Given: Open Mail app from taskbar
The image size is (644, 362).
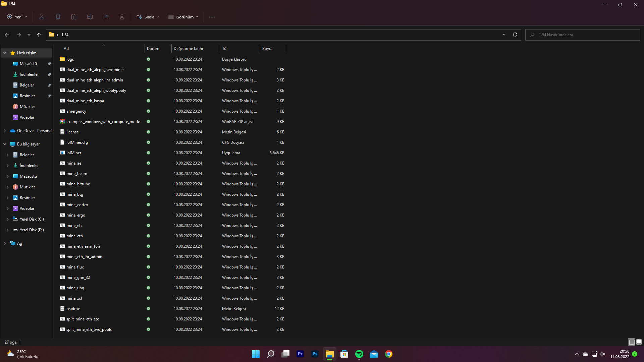Looking at the screenshot, I should pos(374,354).
